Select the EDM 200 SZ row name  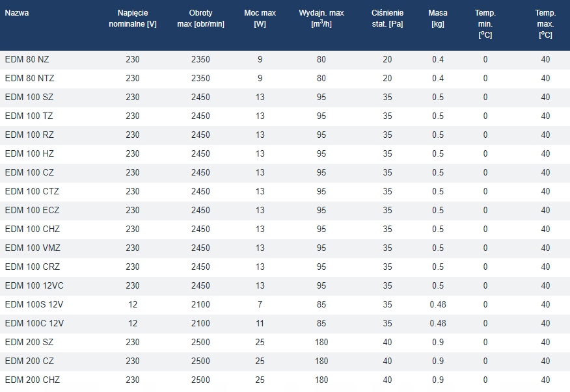(x=29, y=343)
